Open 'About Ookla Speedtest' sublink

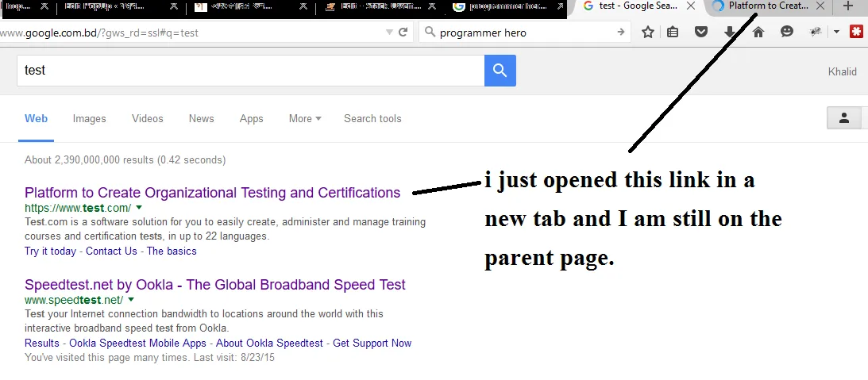[269, 343]
